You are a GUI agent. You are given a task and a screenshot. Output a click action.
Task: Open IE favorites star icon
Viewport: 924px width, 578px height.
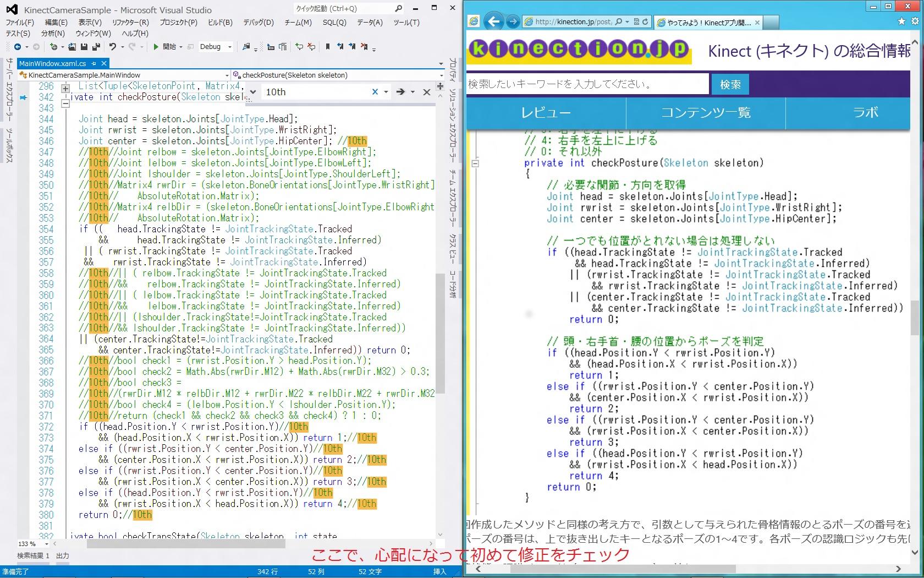(x=901, y=21)
